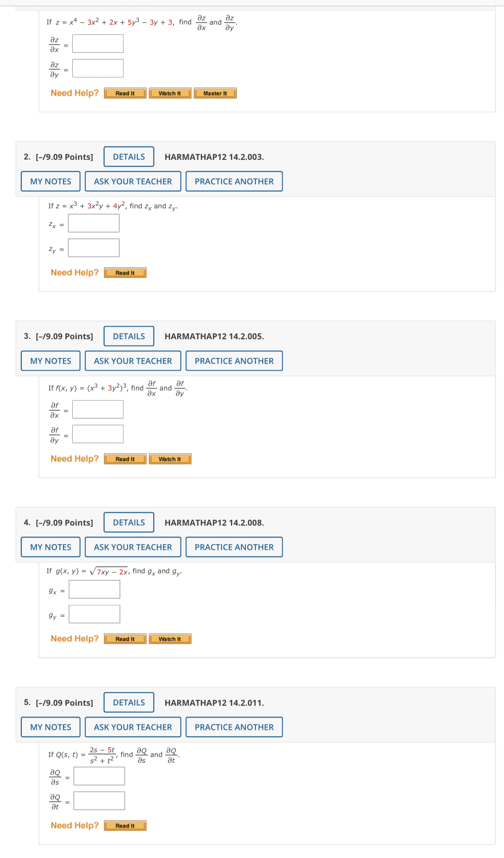This screenshot has height=858, width=504.
Task: Open DETAILS for problem 3
Action: click(x=129, y=336)
